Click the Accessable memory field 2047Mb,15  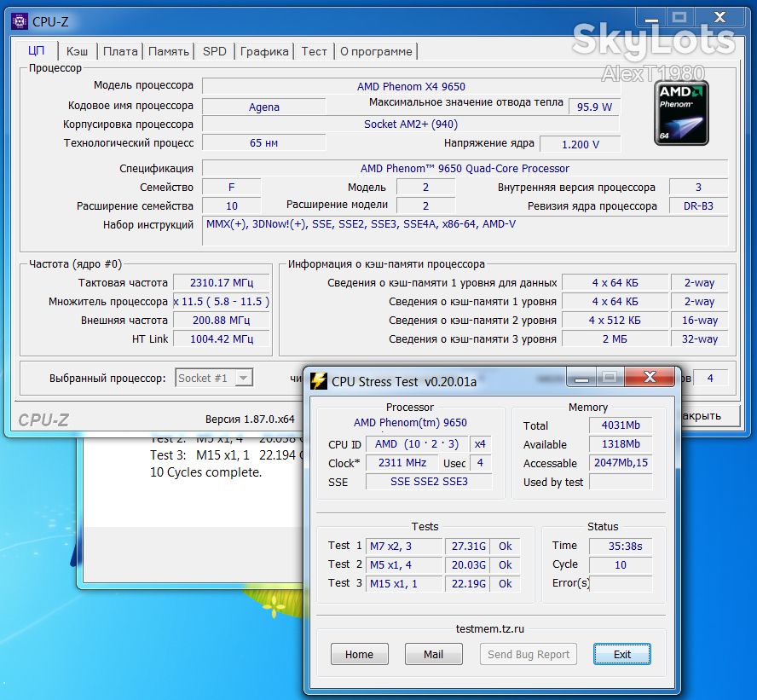[x=621, y=462]
